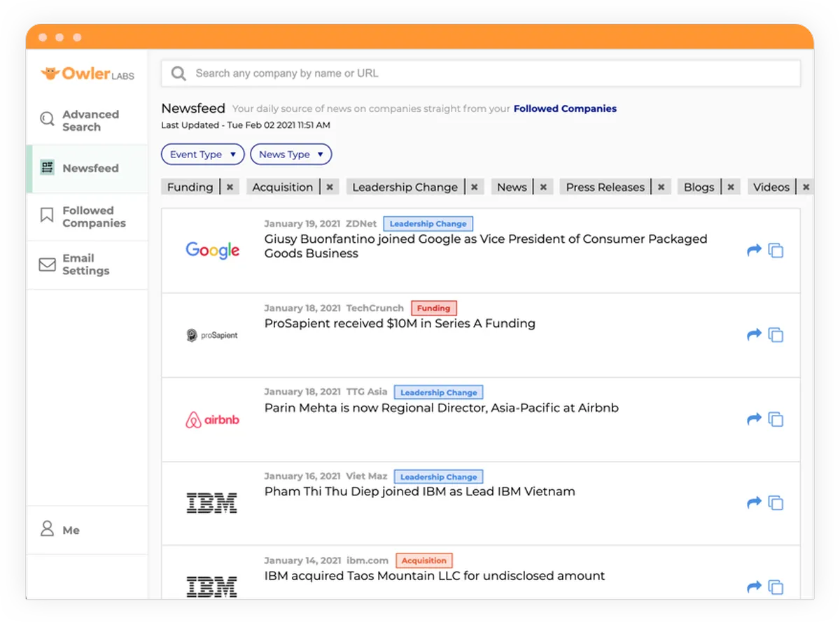Open ProSapient received $10M headline
This screenshot has width=840, height=622.
[400, 323]
